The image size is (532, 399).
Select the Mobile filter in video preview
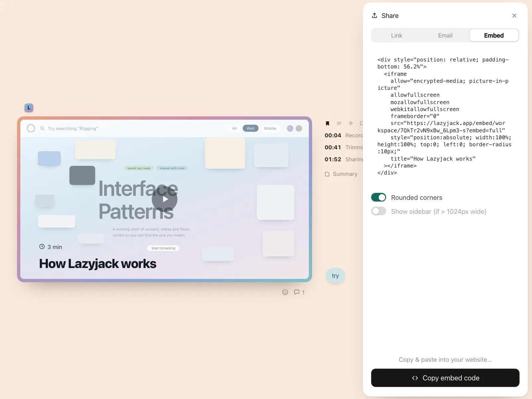pyautogui.click(x=270, y=128)
